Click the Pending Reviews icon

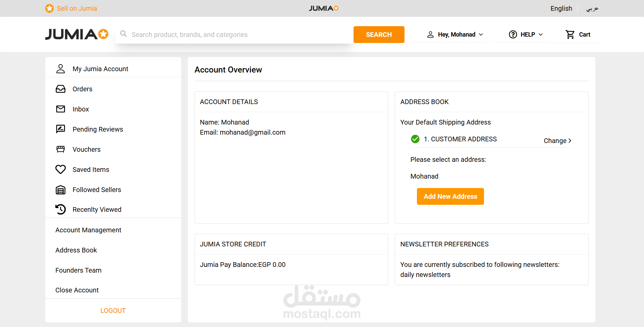60,129
